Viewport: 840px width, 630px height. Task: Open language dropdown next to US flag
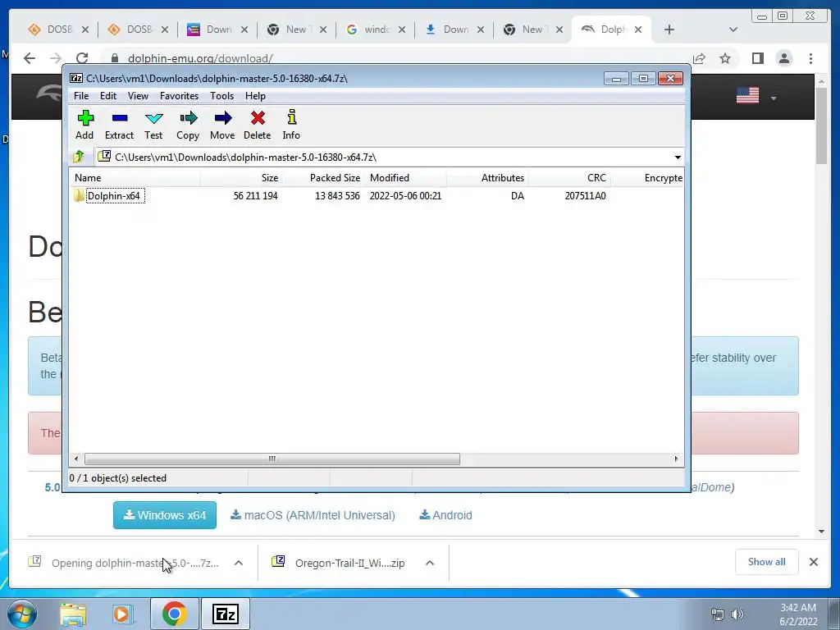coord(773,98)
